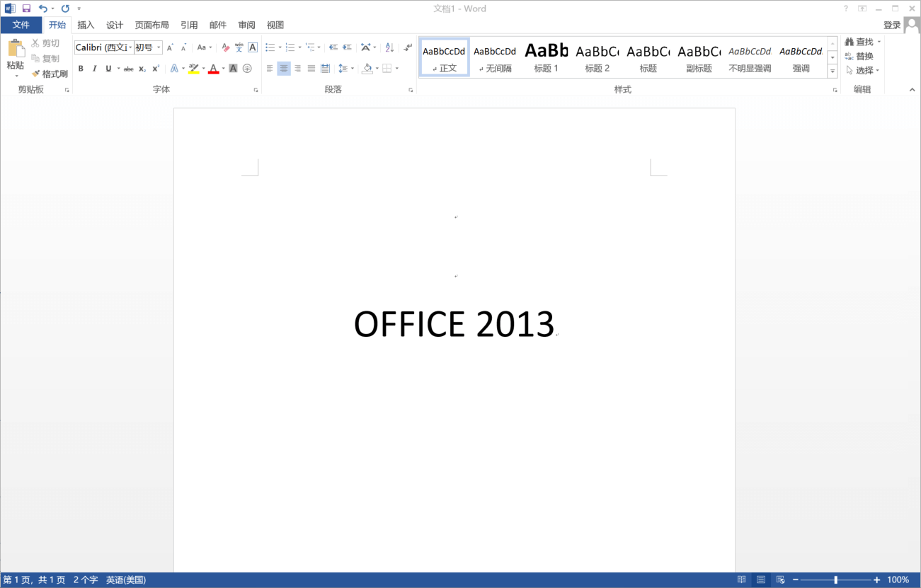The height and width of the screenshot is (588, 921).
Task: Expand numbered list options
Action: 300,47
